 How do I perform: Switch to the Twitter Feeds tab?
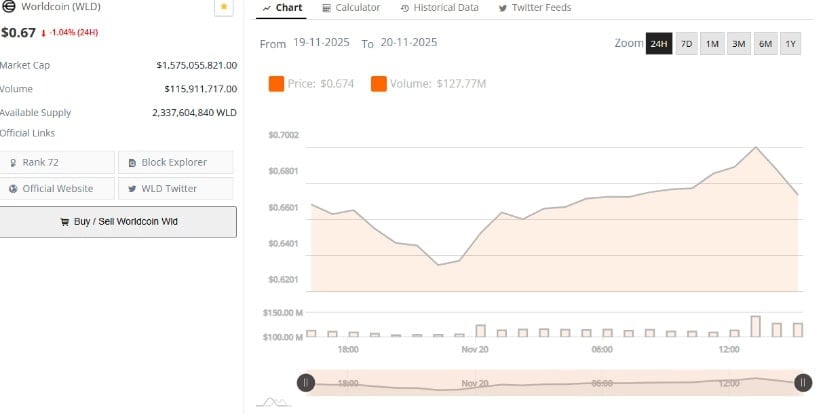[x=534, y=8]
